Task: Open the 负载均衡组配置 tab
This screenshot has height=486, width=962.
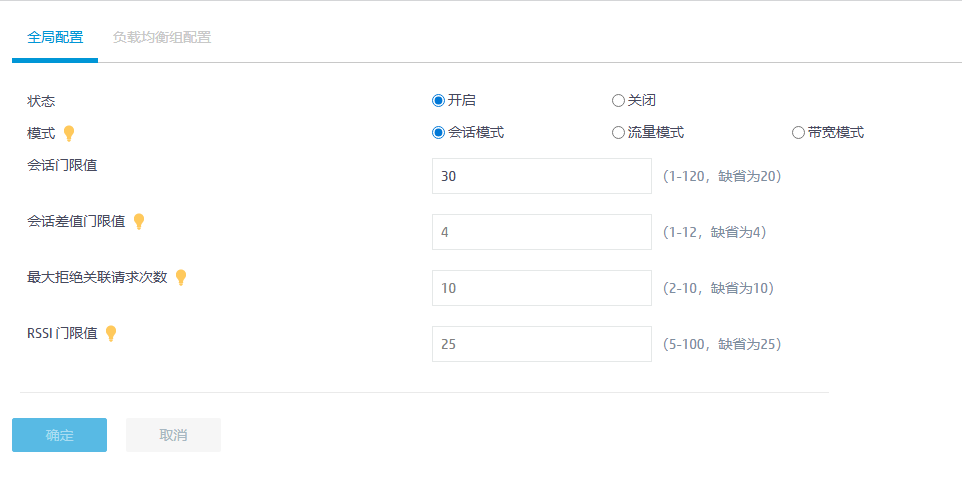Action: point(162,38)
